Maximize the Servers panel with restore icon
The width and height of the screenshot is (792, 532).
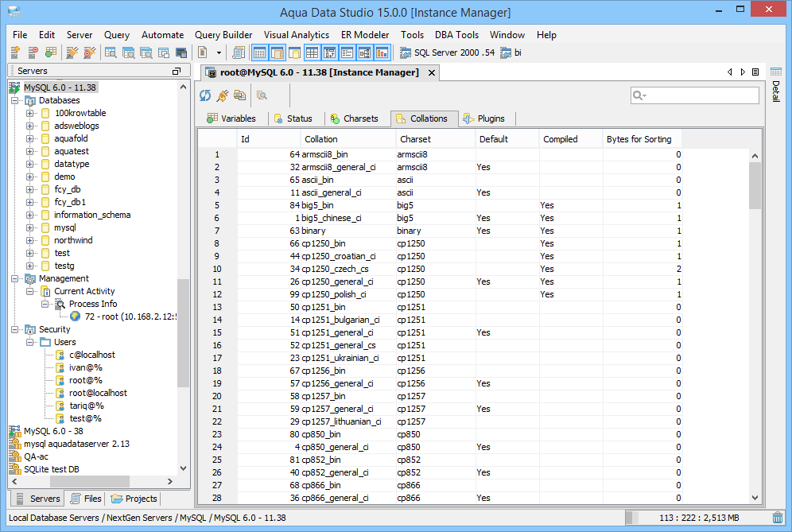coord(177,72)
